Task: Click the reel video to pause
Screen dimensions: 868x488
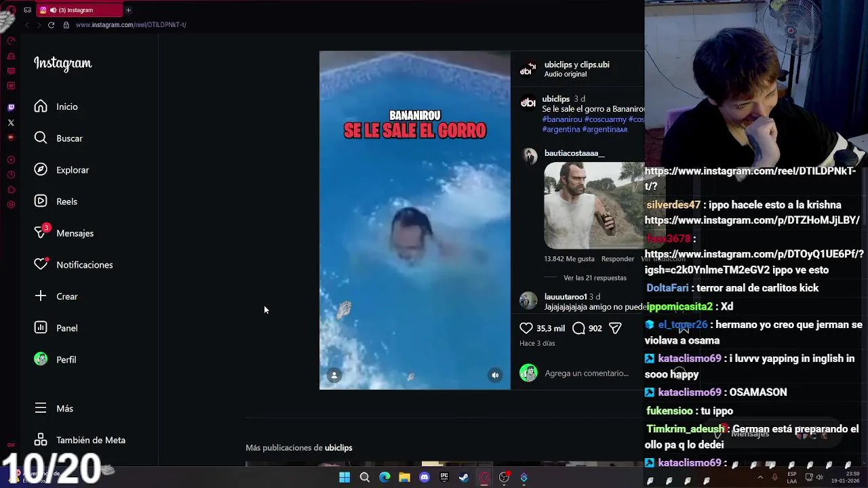Action: coord(415,220)
